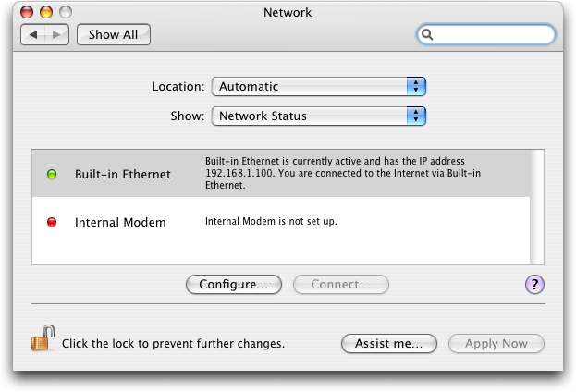Click the green status dot for Built-in Ethernet

(52, 174)
